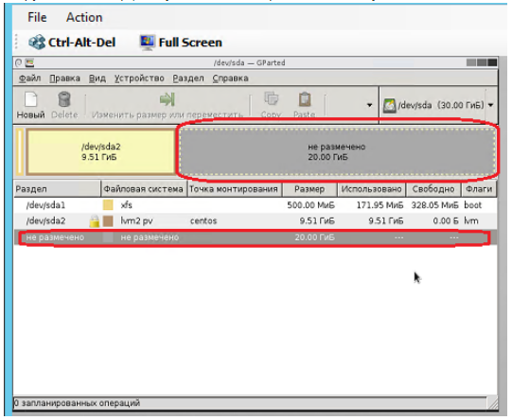
Task: Click the lock icon on /dev/sda2 row
Action: pyautogui.click(x=95, y=221)
